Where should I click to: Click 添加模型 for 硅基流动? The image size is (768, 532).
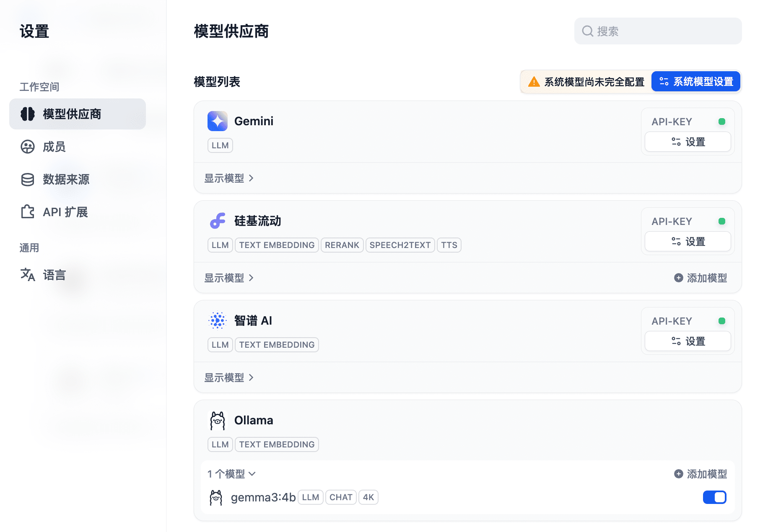pos(701,278)
